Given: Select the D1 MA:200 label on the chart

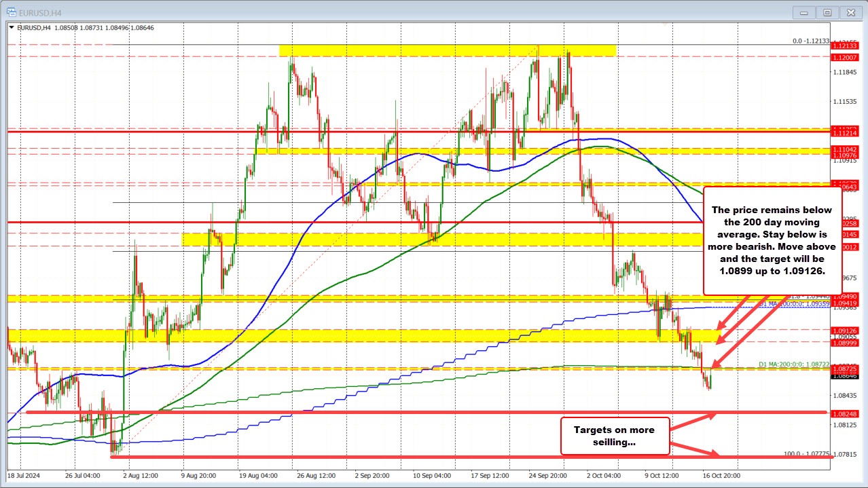Looking at the screenshot, I should point(795,365).
